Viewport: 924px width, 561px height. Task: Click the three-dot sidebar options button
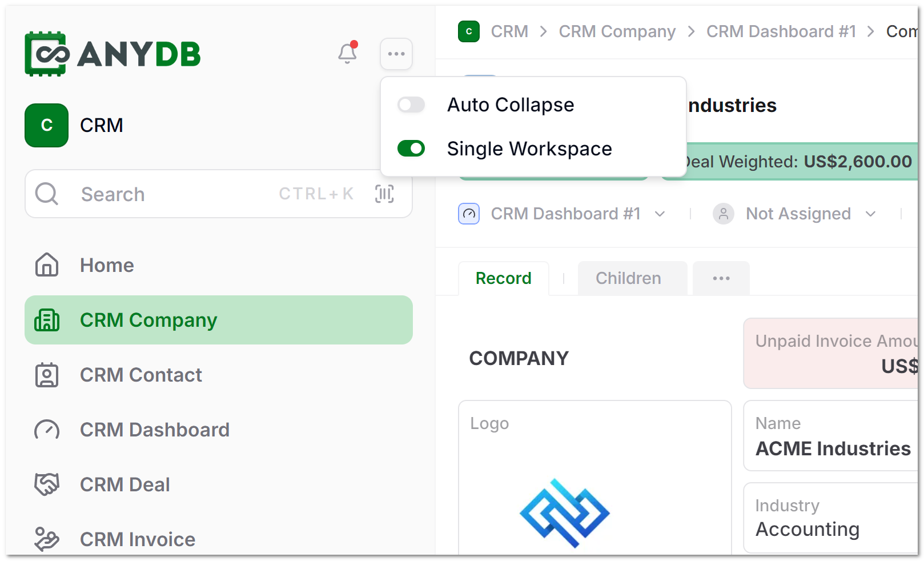396,54
